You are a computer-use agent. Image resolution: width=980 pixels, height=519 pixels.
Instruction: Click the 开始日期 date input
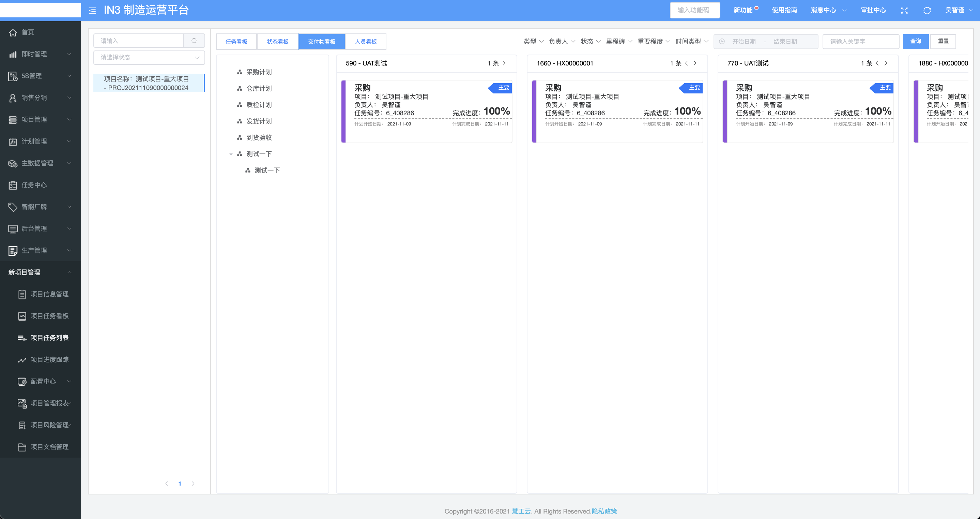coord(744,42)
